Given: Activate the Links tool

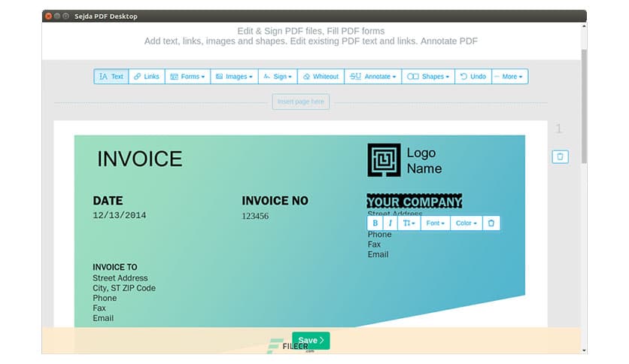Looking at the screenshot, I should coord(146,77).
